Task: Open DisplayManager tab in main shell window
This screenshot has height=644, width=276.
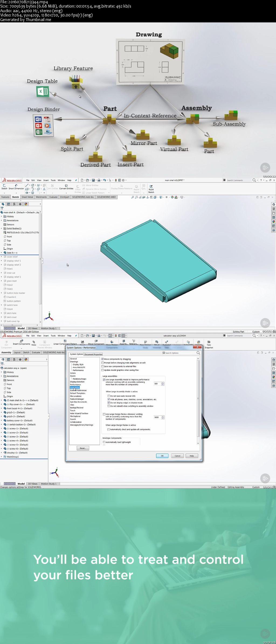Action: pyautogui.click(x=26, y=204)
